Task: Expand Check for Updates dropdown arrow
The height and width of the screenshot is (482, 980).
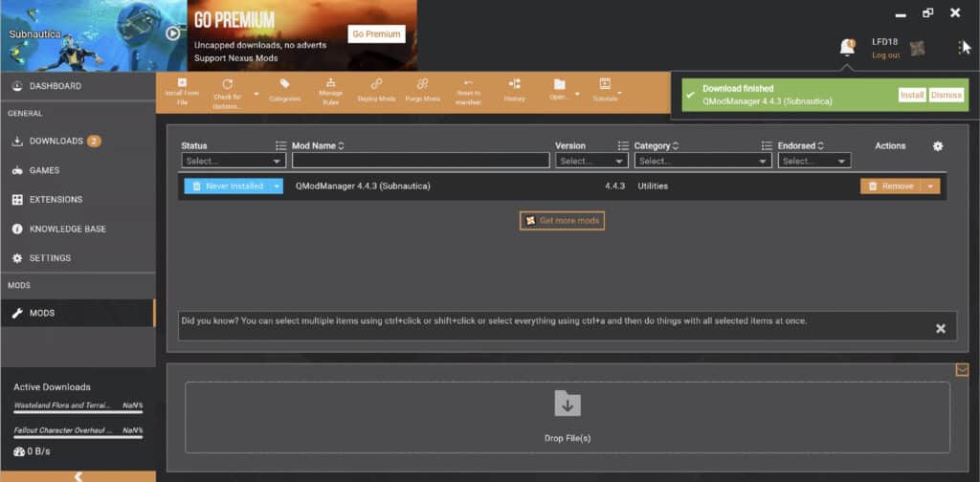Action: click(256, 94)
